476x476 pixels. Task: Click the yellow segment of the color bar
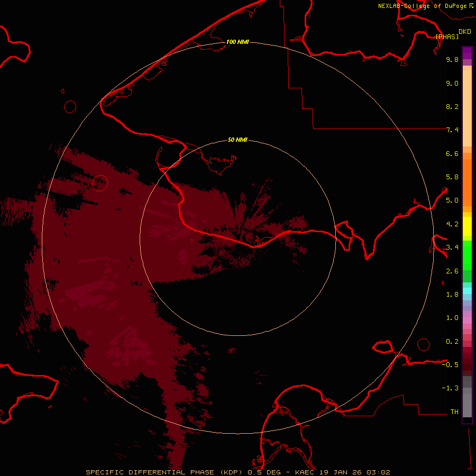coord(467,226)
